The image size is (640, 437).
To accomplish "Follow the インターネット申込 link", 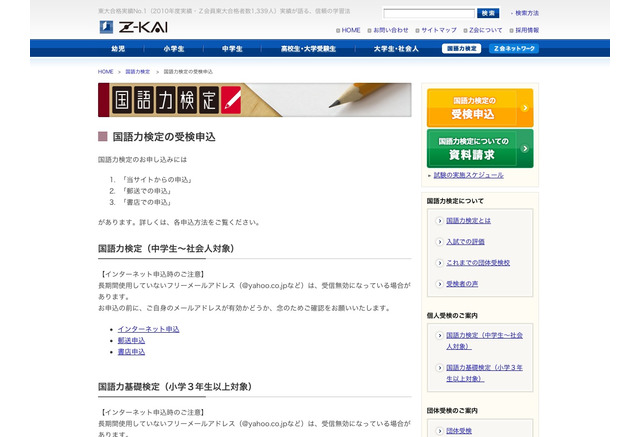I will [148, 328].
